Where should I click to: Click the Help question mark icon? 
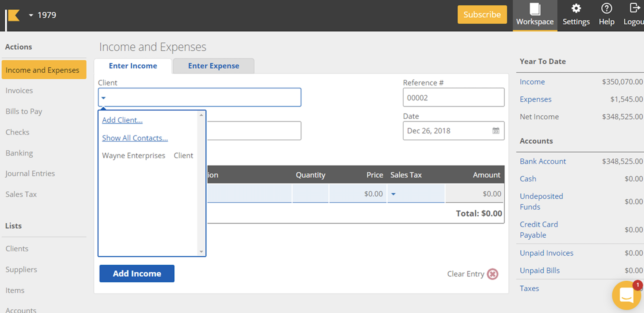click(606, 9)
